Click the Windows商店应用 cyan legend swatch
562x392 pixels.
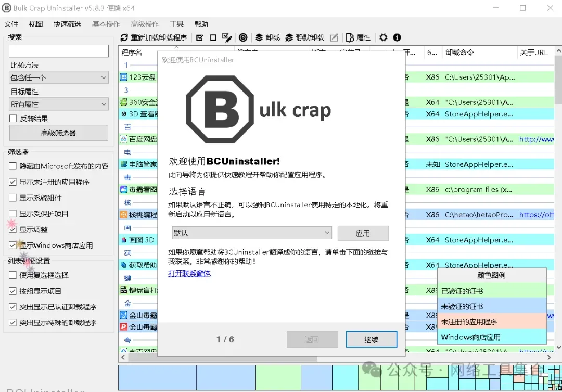point(492,337)
